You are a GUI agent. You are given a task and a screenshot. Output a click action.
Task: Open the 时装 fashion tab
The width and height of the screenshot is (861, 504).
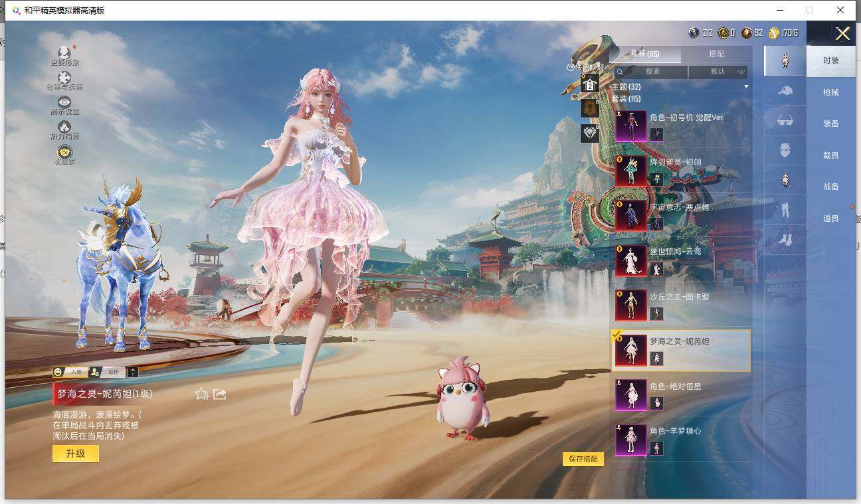coord(831,60)
